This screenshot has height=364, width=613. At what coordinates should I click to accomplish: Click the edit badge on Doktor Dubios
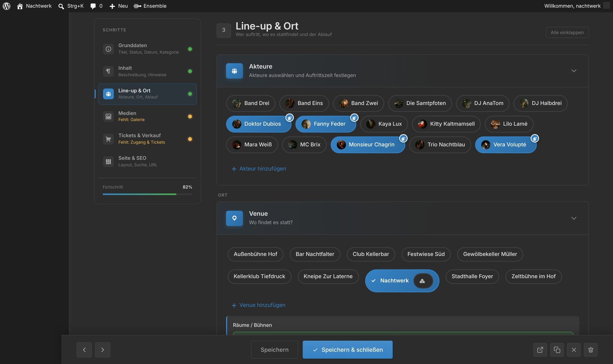pos(290,118)
